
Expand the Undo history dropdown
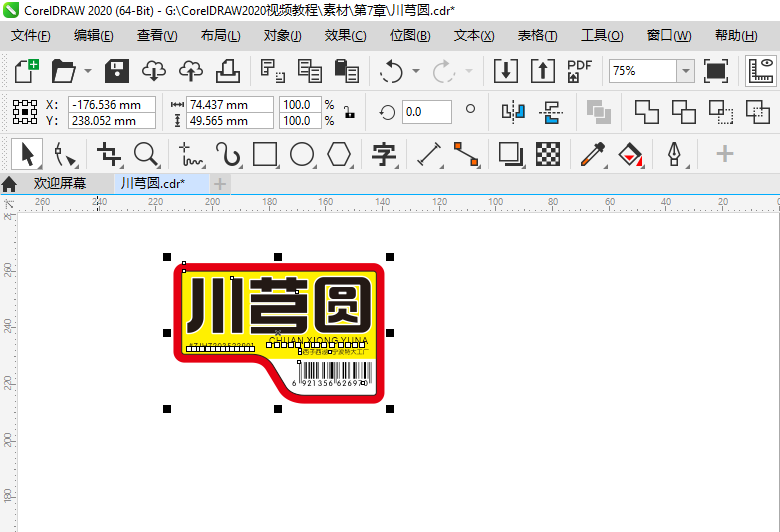pyautogui.click(x=416, y=71)
